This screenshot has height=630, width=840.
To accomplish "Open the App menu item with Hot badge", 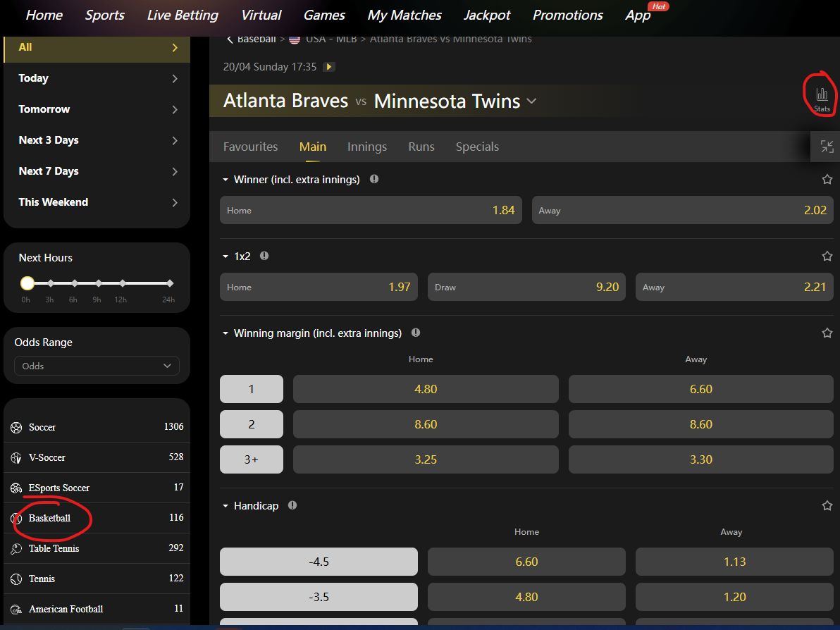I will (638, 15).
